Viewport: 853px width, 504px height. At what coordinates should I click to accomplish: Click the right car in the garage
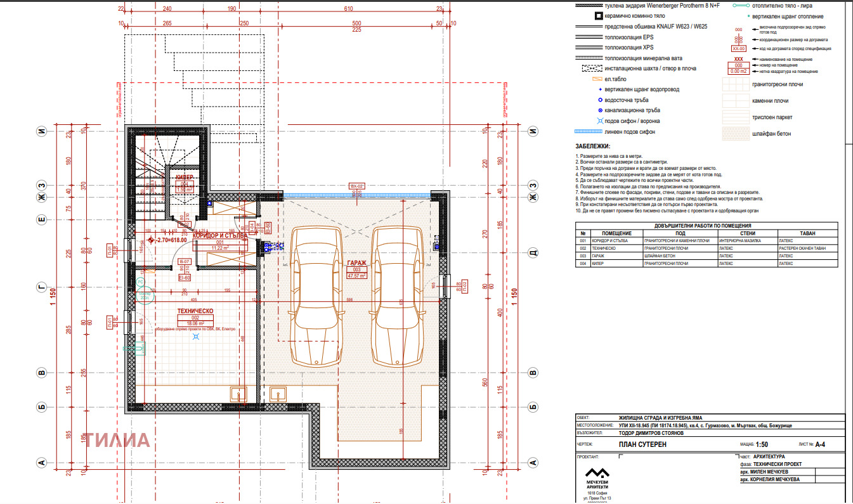396,295
